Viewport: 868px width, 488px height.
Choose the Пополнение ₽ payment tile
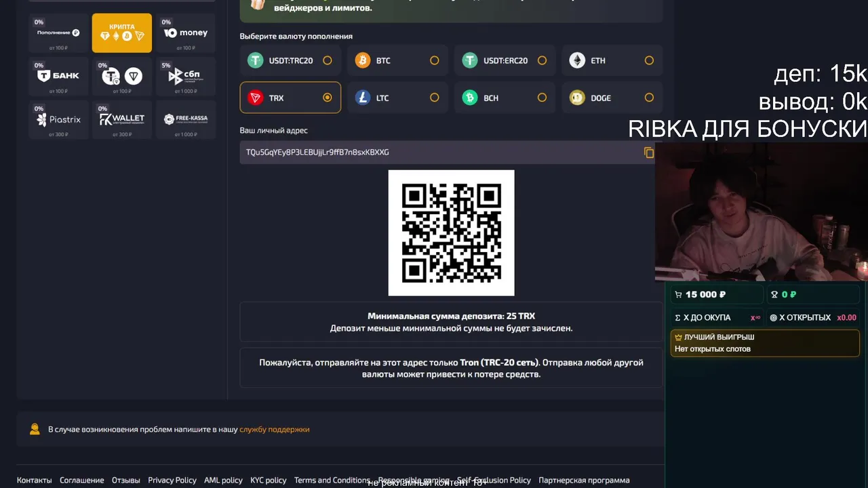58,33
